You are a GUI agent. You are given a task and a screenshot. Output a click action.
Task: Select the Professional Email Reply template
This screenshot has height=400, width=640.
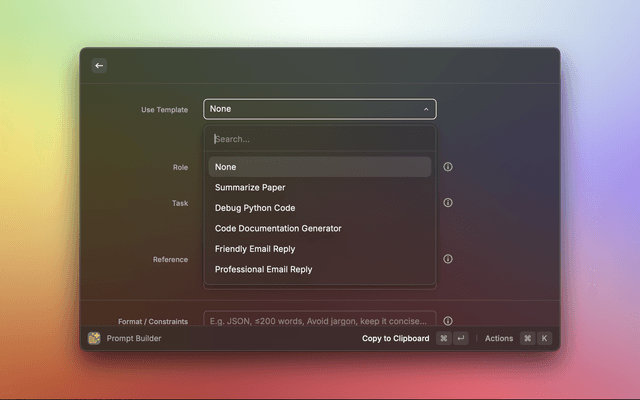tap(320, 269)
